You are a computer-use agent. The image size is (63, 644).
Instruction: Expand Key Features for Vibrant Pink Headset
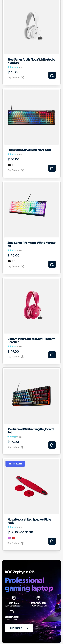(x=16, y=357)
